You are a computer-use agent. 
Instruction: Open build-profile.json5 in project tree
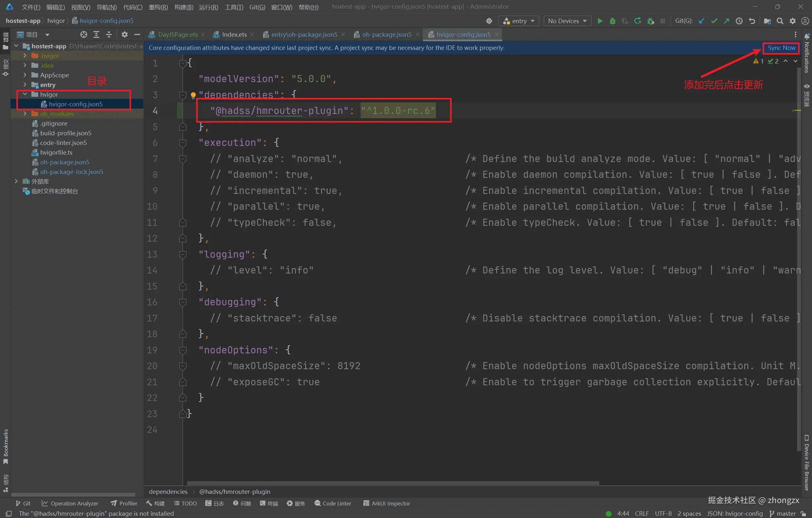65,133
